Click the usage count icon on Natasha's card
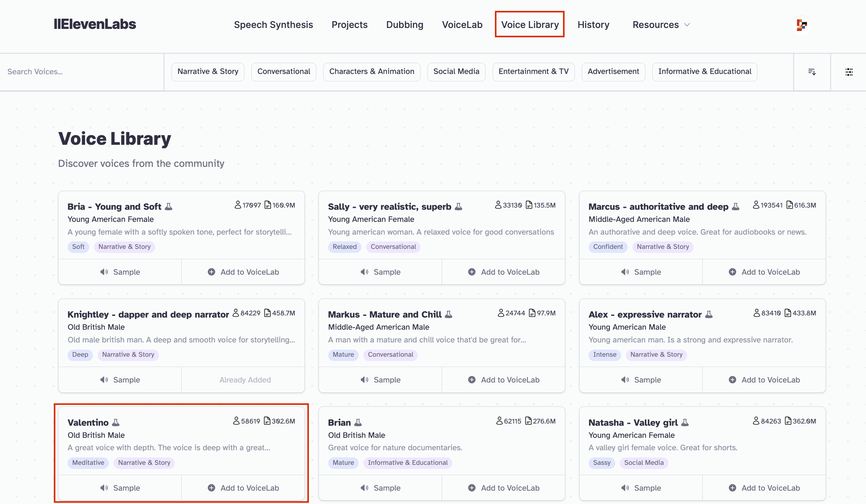This screenshot has width=866, height=504. [756, 421]
